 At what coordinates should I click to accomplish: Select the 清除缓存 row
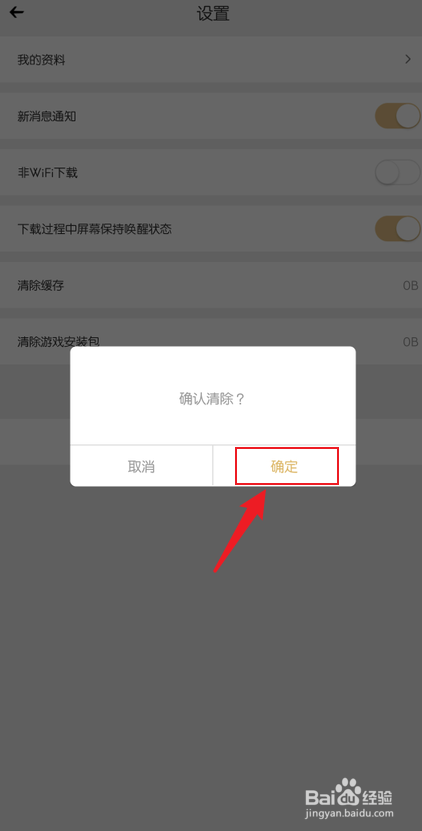pyautogui.click(x=211, y=286)
